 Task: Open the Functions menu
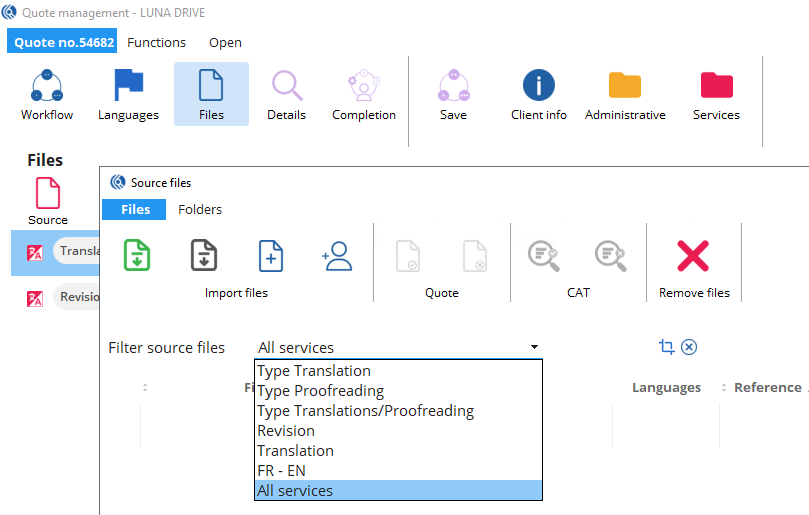pos(156,42)
